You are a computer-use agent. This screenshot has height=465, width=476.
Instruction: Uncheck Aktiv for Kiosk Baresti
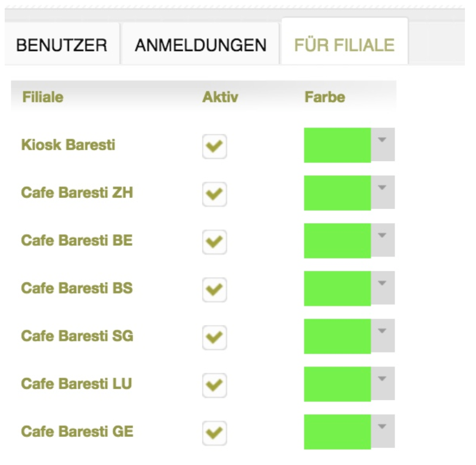[x=214, y=146]
